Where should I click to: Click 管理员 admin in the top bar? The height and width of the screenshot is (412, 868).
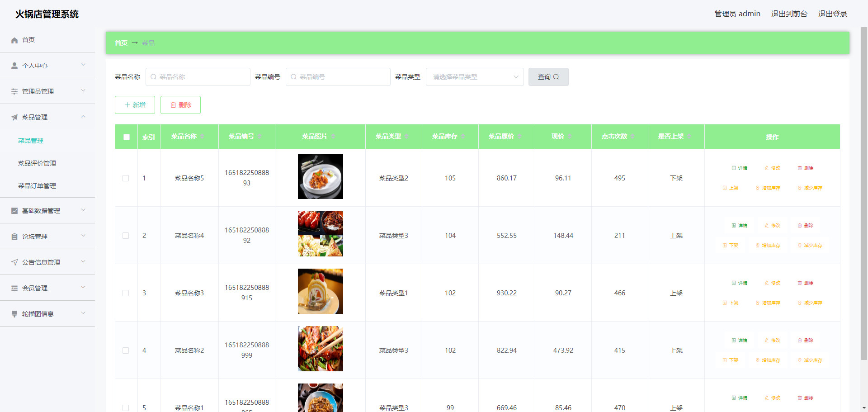pos(737,14)
